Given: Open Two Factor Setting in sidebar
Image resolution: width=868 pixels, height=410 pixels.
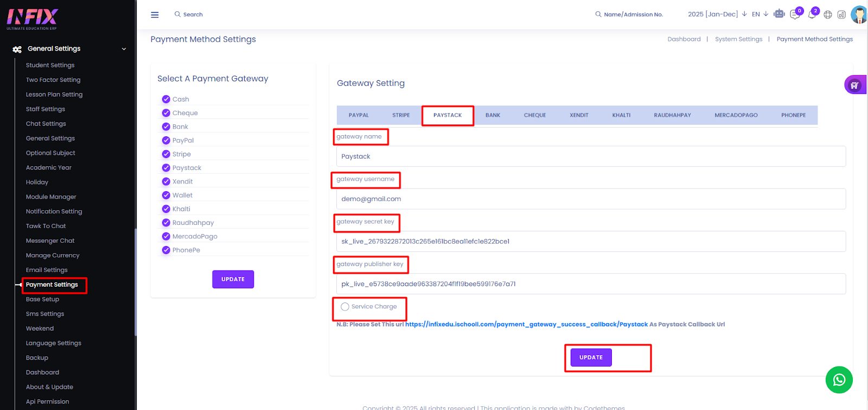Looking at the screenshot, I should [53, 80].
